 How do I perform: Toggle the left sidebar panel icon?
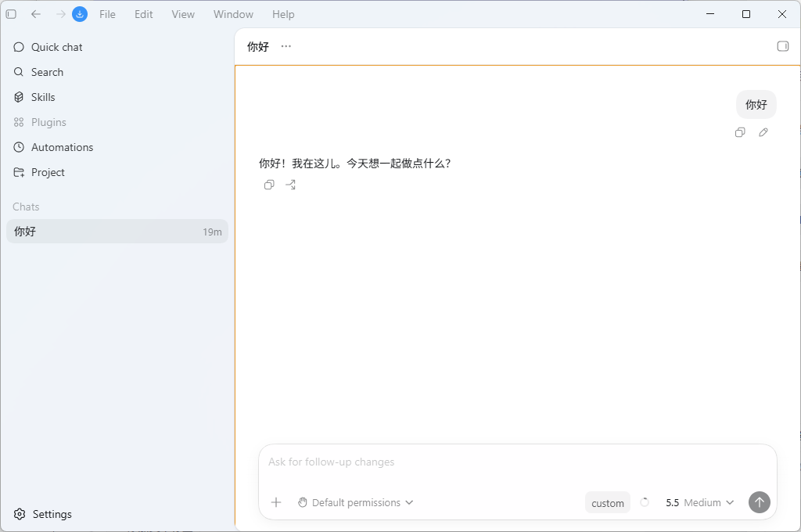(x=11, y=14)
